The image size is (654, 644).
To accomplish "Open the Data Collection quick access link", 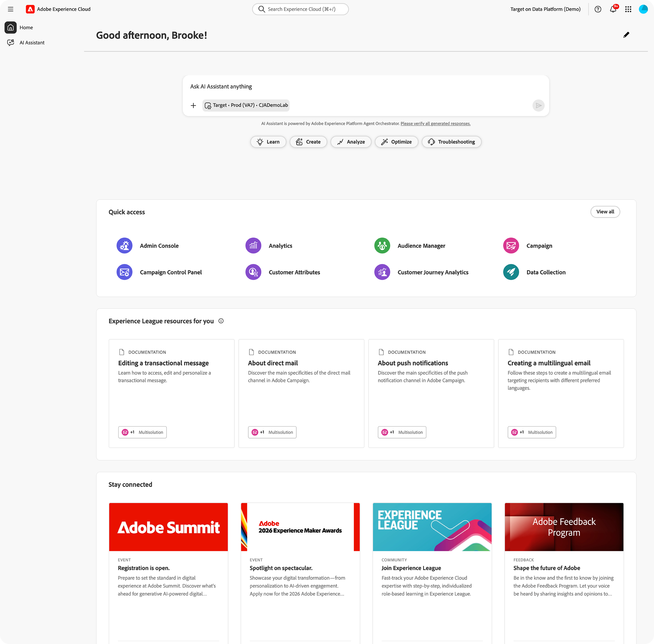I will coord(546,272).
